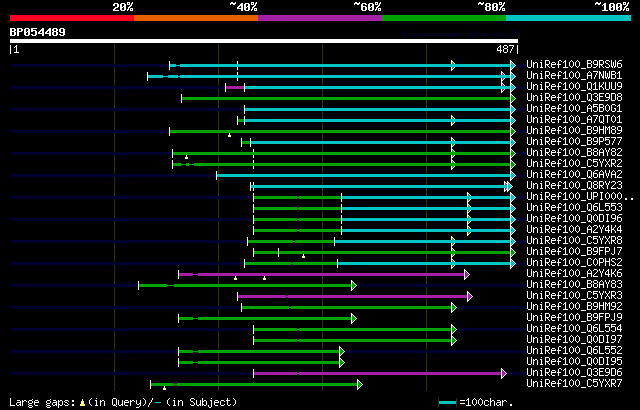Open the UniRef100_C5YXR8 hit
640x410 pixels.
574,241
